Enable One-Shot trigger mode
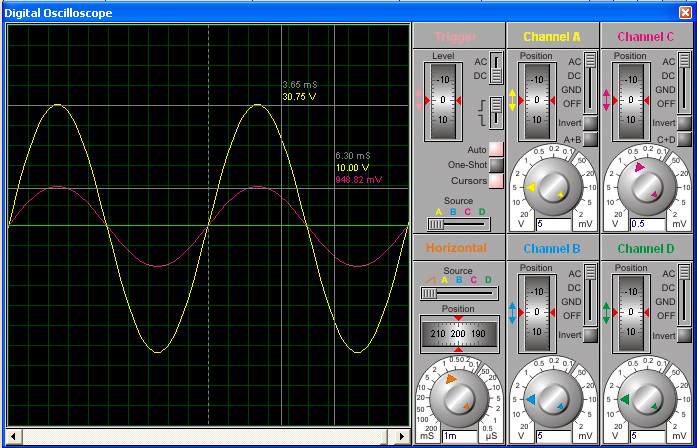This screenshot has height=448, width=697. coord(496,165)
